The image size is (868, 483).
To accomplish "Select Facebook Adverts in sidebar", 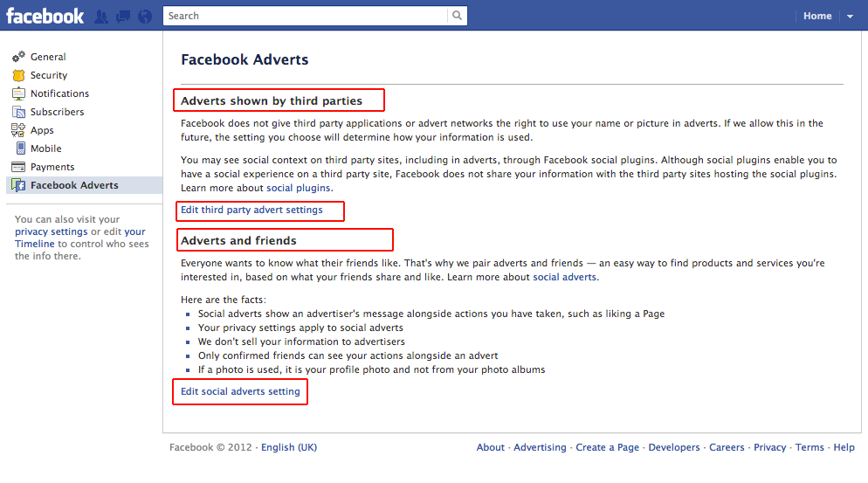I will pos(74,185).
